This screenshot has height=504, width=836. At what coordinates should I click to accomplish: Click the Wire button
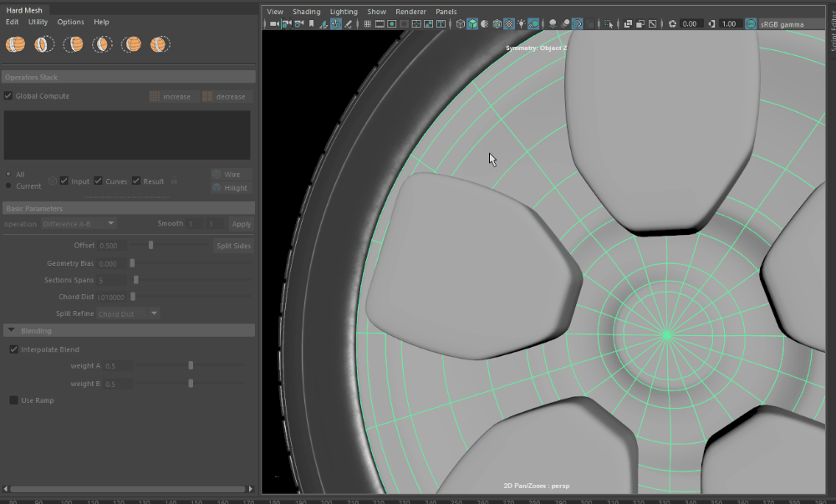point(231,174)
